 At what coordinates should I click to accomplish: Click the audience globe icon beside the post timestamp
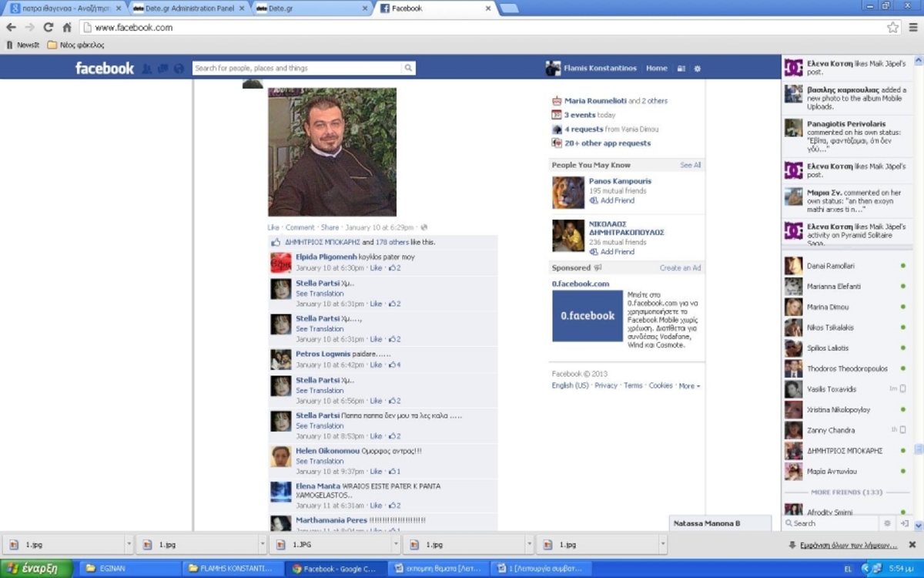pos(423,227)
